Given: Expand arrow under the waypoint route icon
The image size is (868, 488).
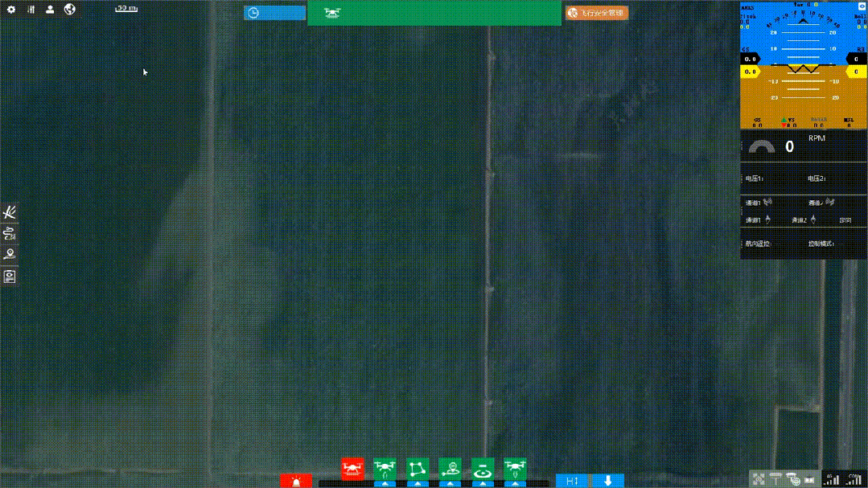Looking at the screenshot, I should pos(418,484).
